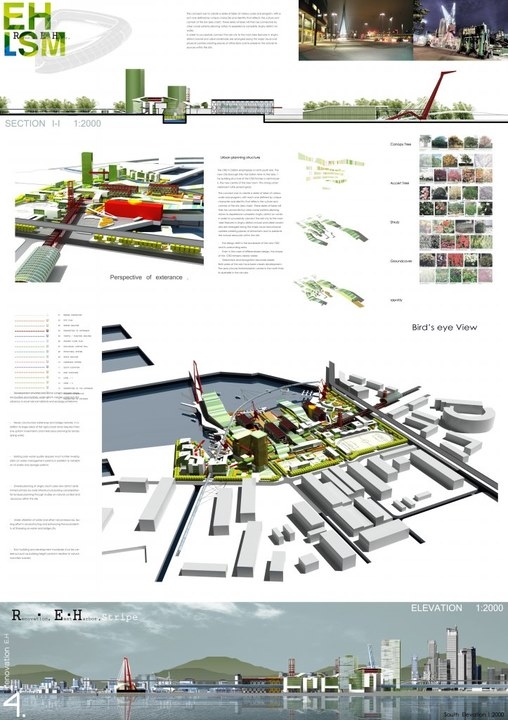508x720 pixels.
Task: Click the 'Groundcover' label
Action: [x=401, y=261]
